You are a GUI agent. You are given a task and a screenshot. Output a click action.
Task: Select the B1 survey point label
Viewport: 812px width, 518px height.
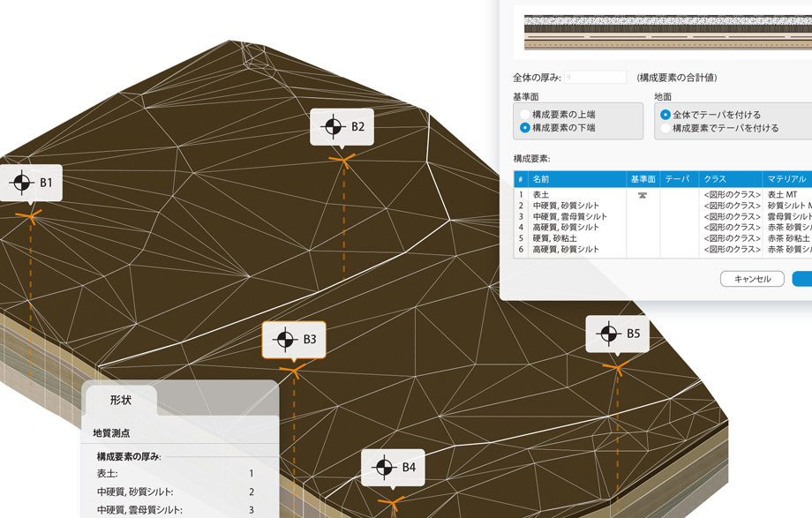31,183
